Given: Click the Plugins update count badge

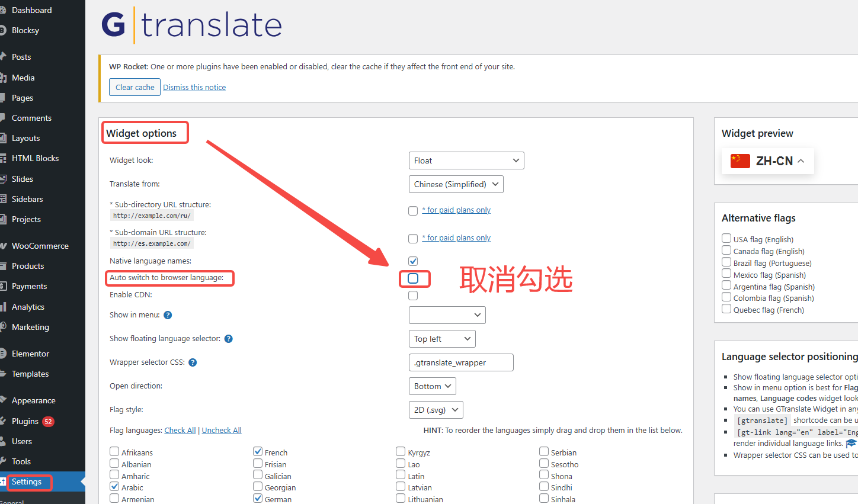Looking at the screenshot, I should [48, 422].
